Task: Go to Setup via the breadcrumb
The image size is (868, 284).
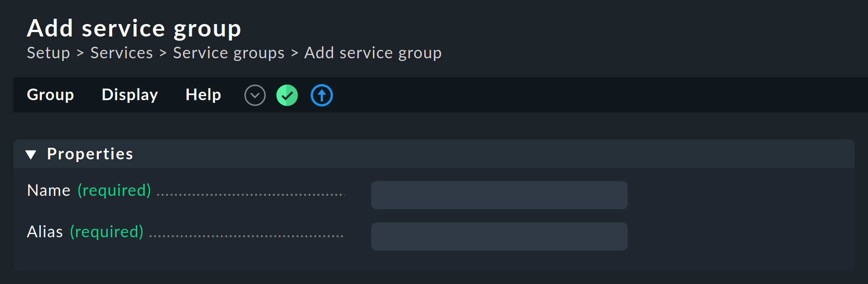Action: 48,53
